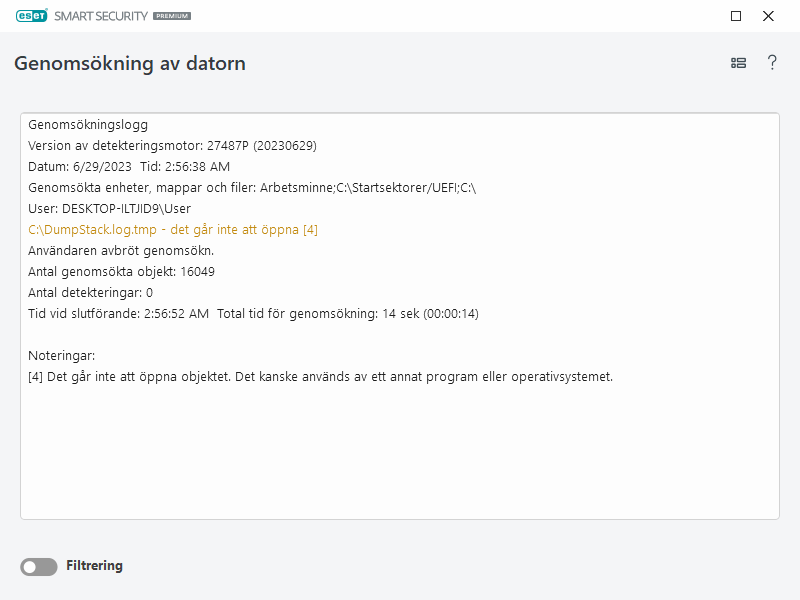800x600 pixels.
Task: Select the layout icon left of the help icon
Action: pyautogui.click(x=738, y=62)
